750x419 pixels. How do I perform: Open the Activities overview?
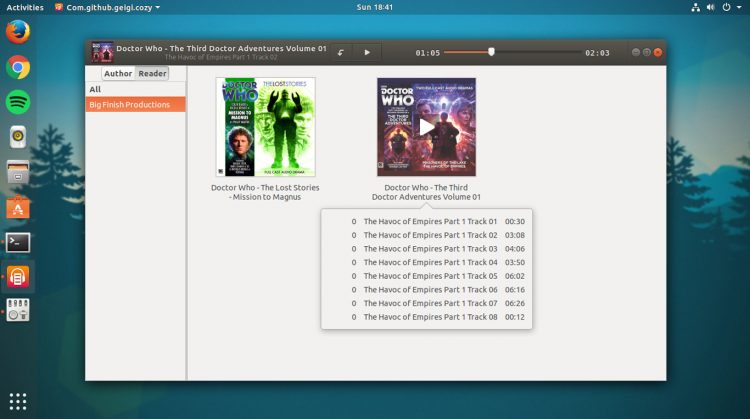[x=25, y=7]
